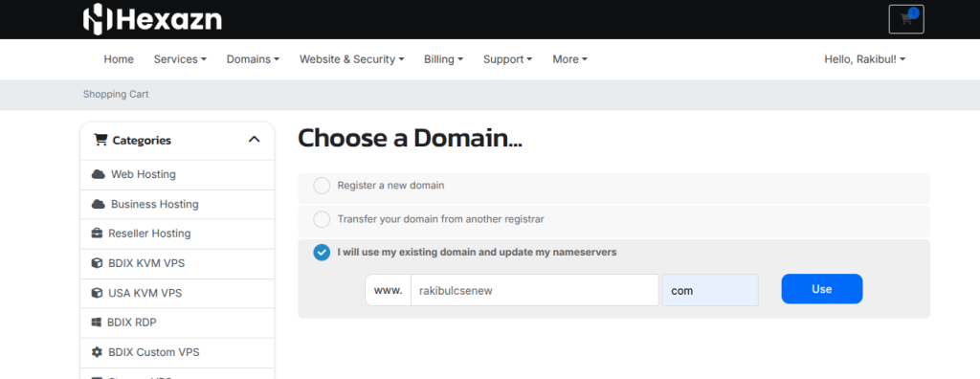Go to Home in navigation bar

(119, 59)
